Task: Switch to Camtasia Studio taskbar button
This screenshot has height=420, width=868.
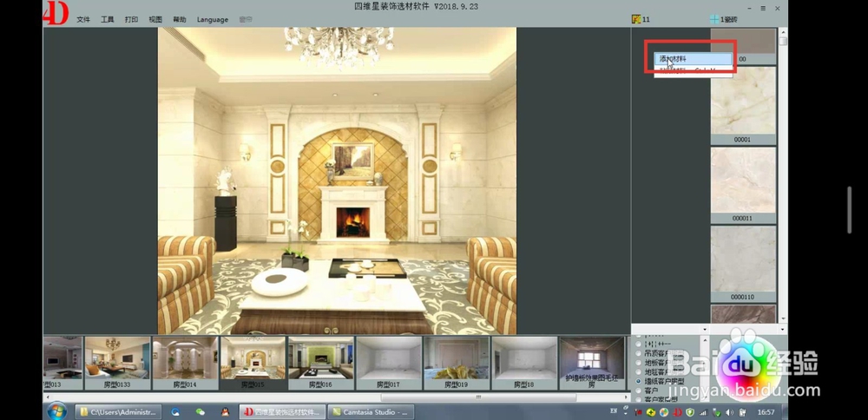Action: click(x=371, y=411)
